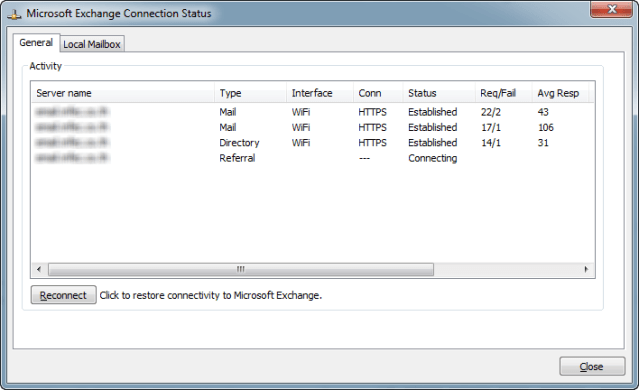Switch to the Local Mailbox tab
639x390 pixels.
92,44
